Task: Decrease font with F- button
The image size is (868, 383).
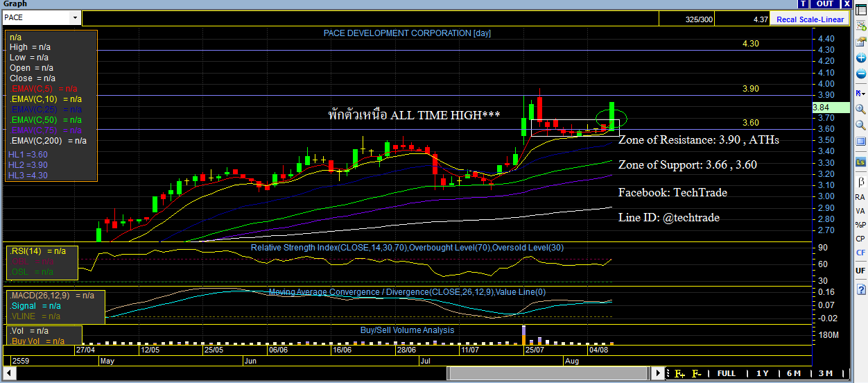Action: [x=697, y=373]
